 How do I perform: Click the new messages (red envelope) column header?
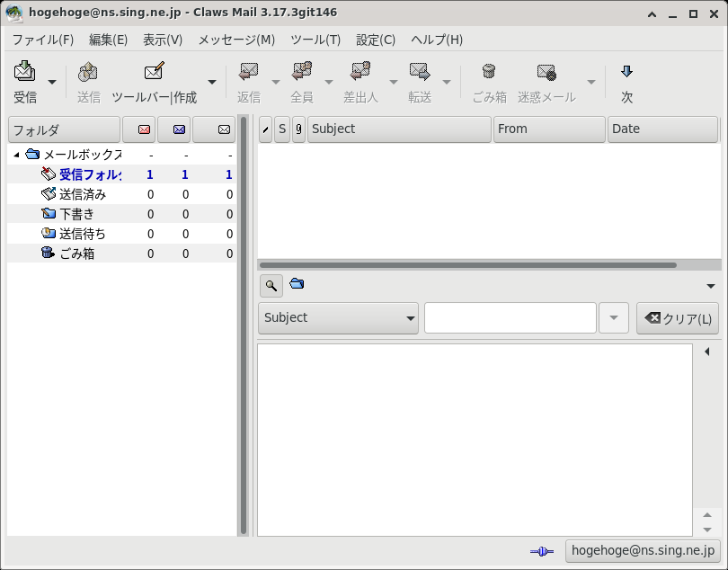[138, 129]
